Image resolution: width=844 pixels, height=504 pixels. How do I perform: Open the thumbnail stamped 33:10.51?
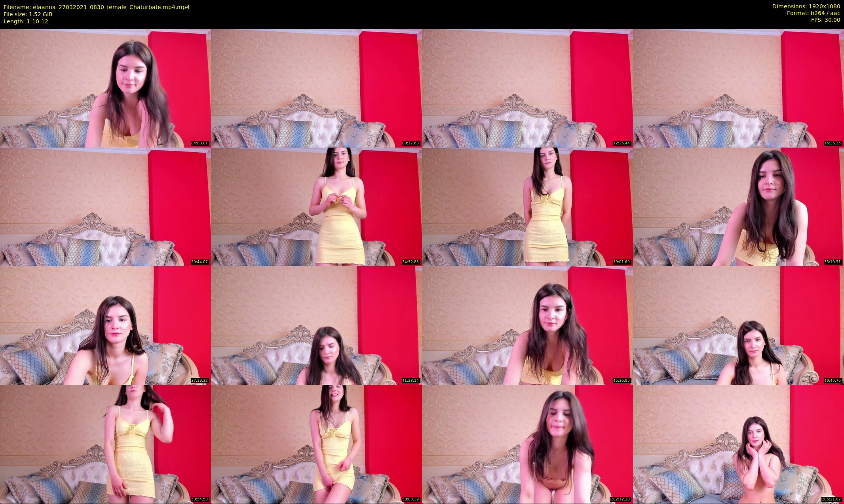coord(738,207)
